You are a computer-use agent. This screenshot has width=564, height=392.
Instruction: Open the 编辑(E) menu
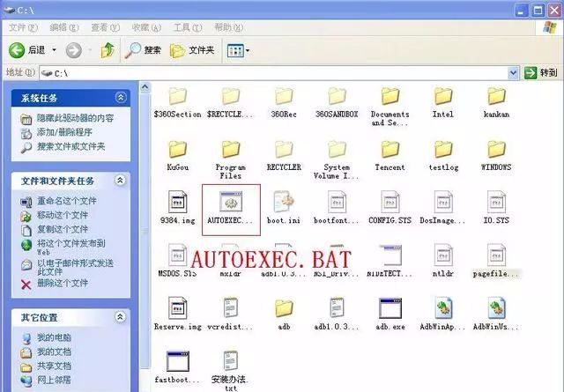pyautogui.click(x=64, y=27)
